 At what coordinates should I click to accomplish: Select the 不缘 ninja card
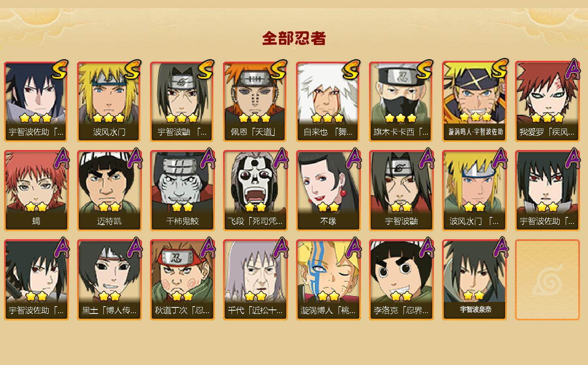328,191
